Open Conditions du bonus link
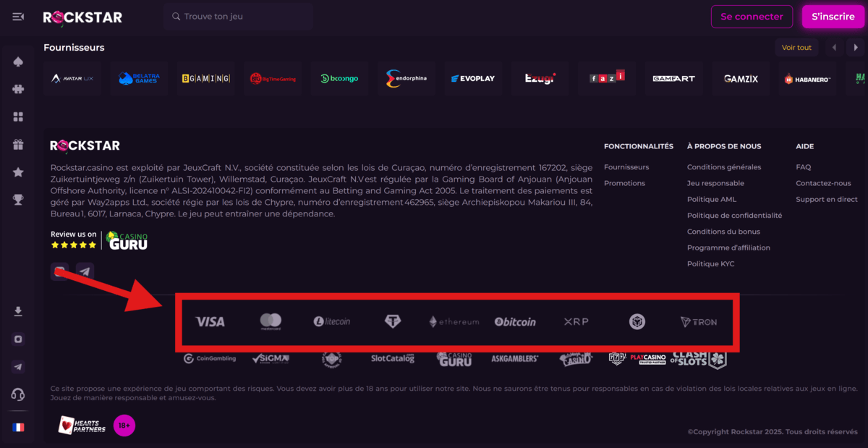This screenshot has height=448, width=868. pyautogui.click(x=723, y=232)
